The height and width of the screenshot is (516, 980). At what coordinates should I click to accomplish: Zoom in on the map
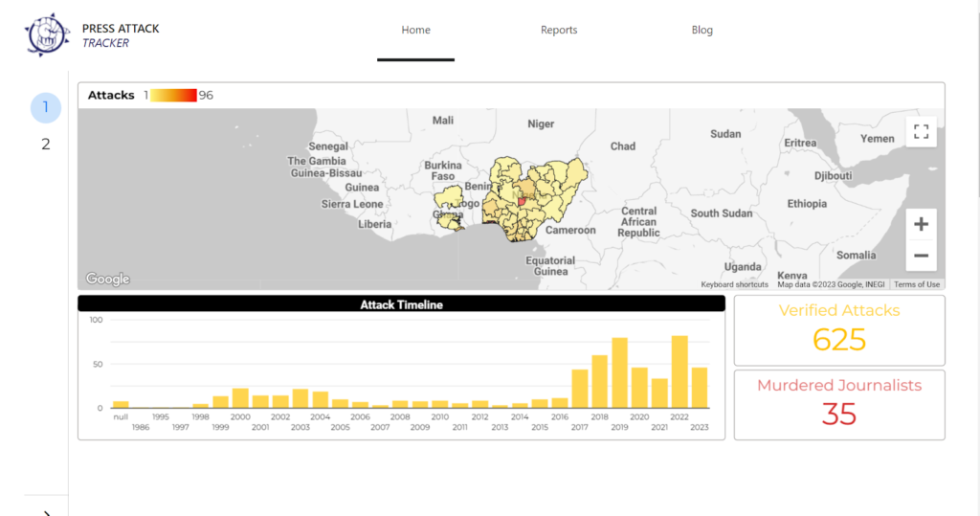[921, 224]
